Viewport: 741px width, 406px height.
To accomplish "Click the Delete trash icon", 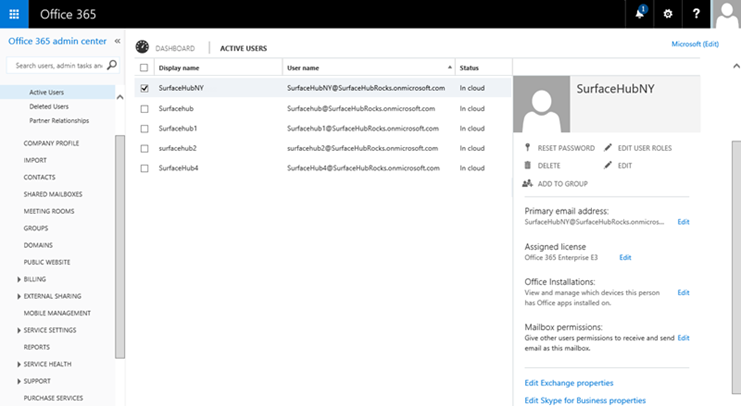I will [527, 165].
